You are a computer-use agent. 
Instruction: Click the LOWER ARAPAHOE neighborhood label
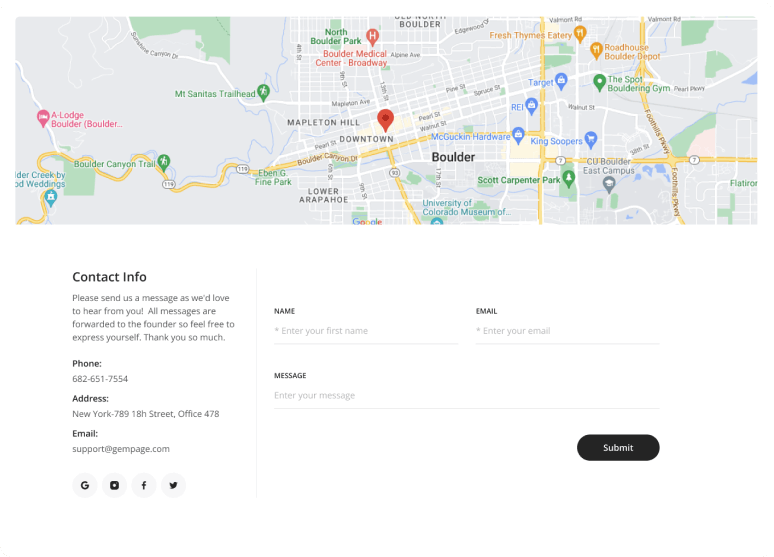324,196
